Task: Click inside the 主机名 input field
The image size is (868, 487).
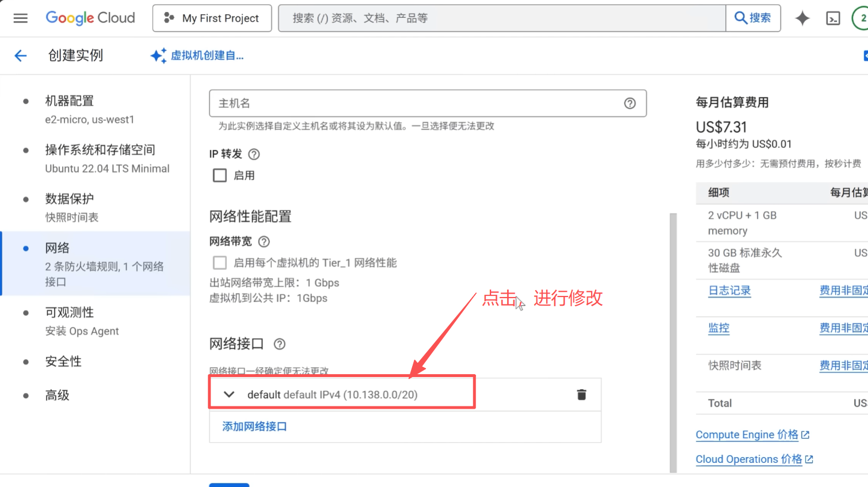Action: tap(403, 103)
